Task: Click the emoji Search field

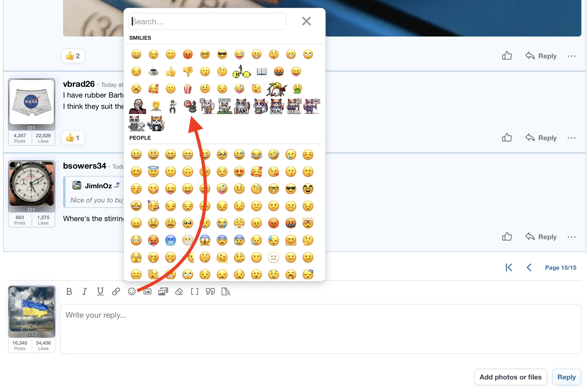Action: coord(207,22)
